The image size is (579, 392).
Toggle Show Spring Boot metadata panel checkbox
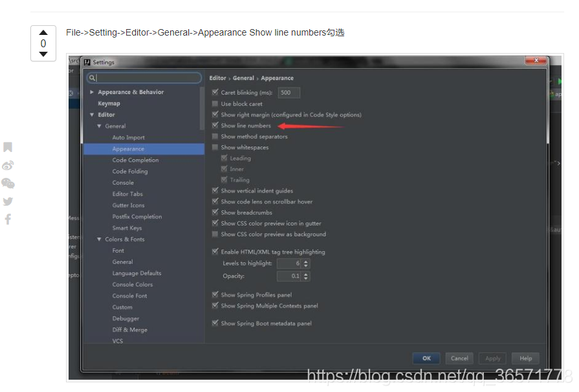[215, 323]
